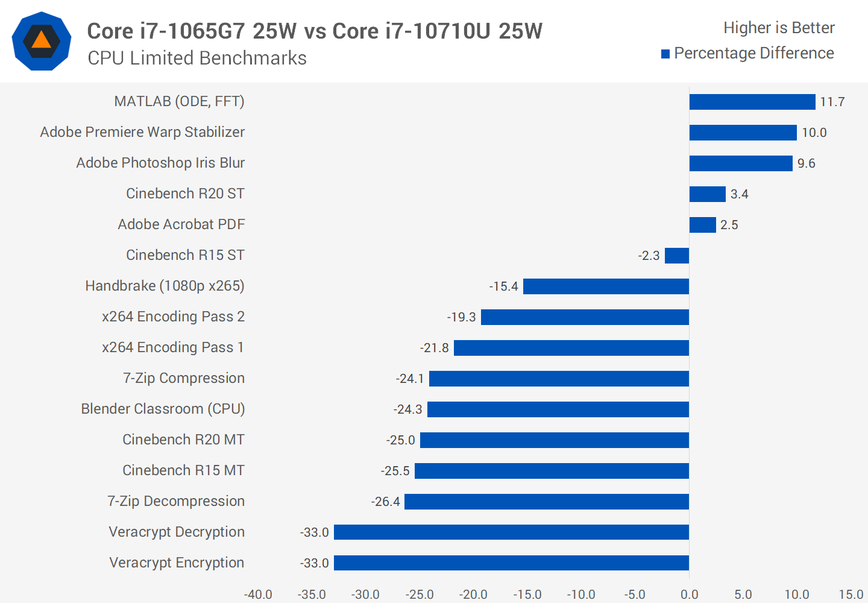This screenshot has width=868, height=603.
Task: Click the Veracrypt Decryption bar
Action: click(x=511, y=532)
